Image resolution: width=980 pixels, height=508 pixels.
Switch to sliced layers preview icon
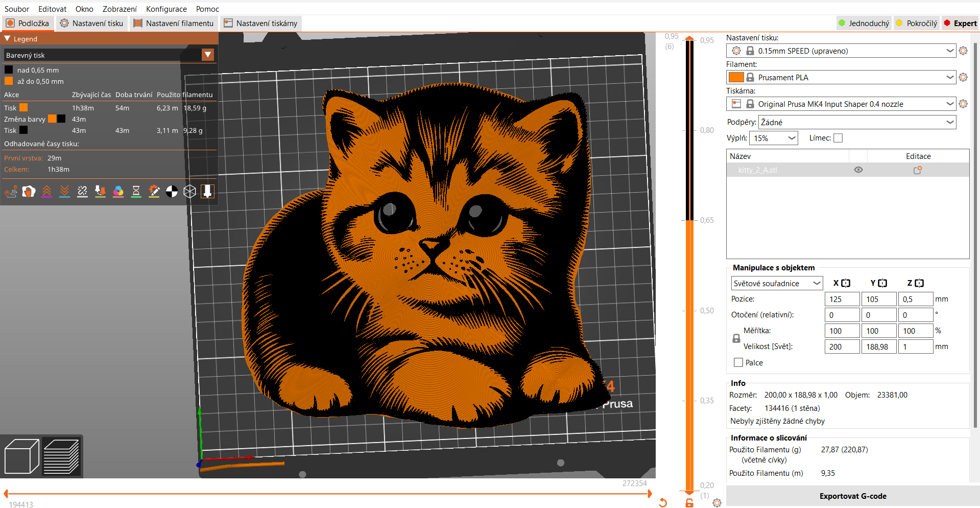61,456
